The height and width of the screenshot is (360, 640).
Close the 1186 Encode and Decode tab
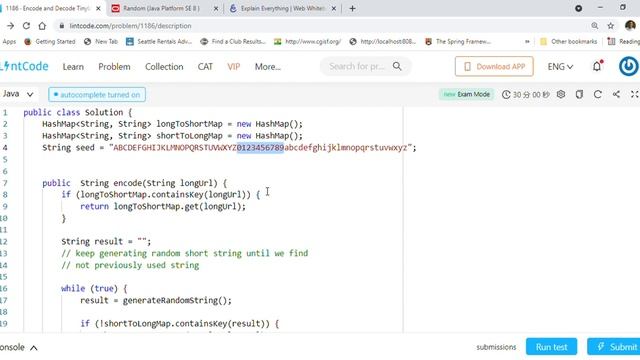pos(98,8)
